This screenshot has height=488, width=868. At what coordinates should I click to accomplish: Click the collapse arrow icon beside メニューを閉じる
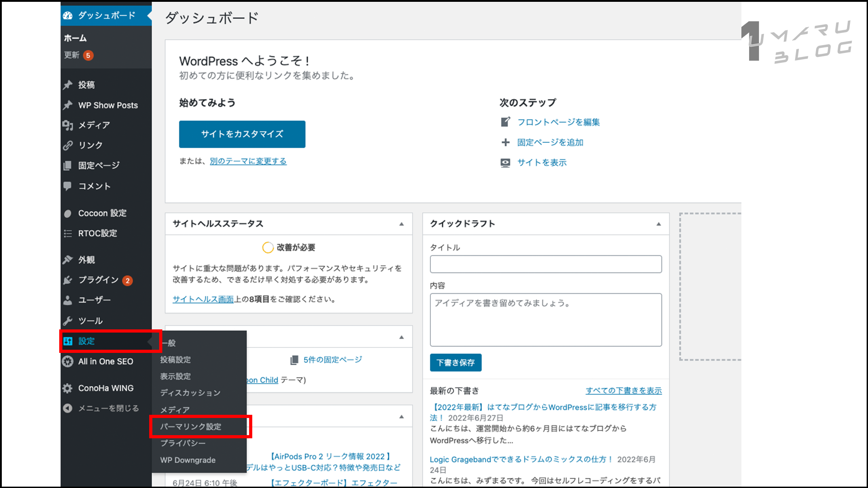click(x=68, y=408)
